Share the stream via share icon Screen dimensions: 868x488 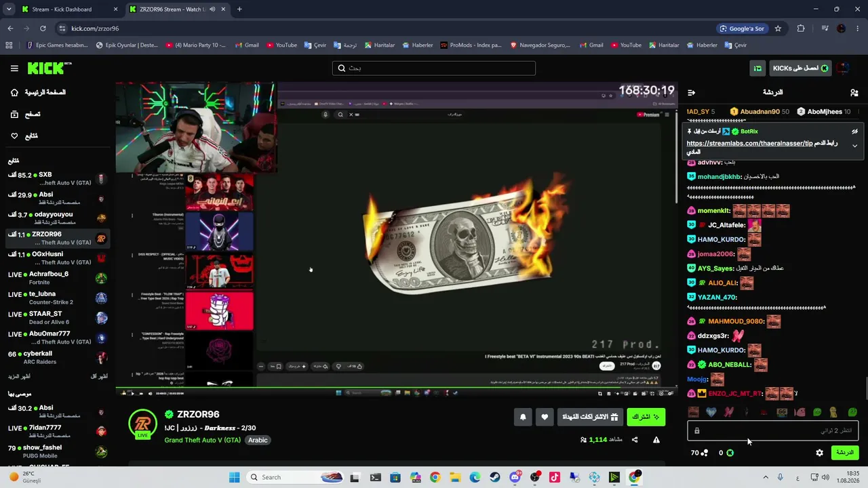point(635,440)
